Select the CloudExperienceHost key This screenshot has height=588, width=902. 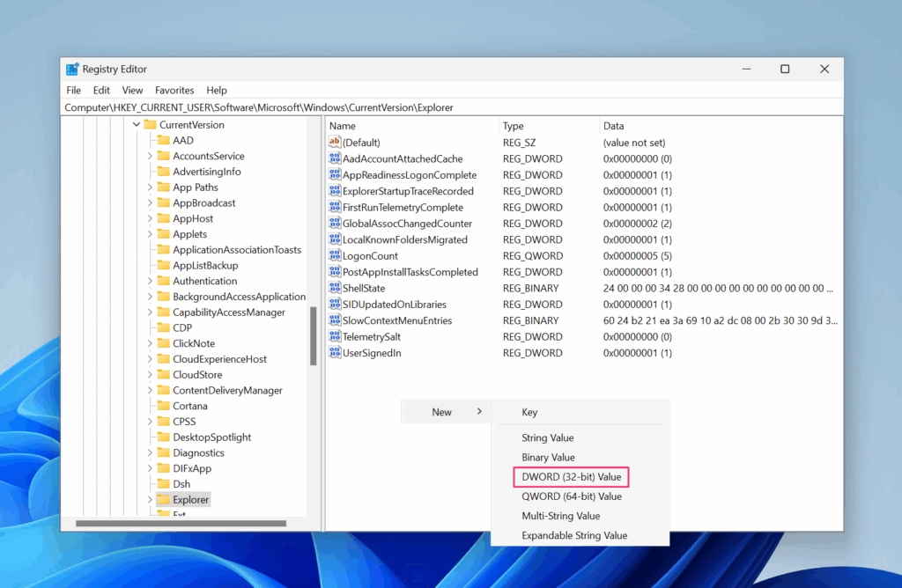[x=219, y=358]
